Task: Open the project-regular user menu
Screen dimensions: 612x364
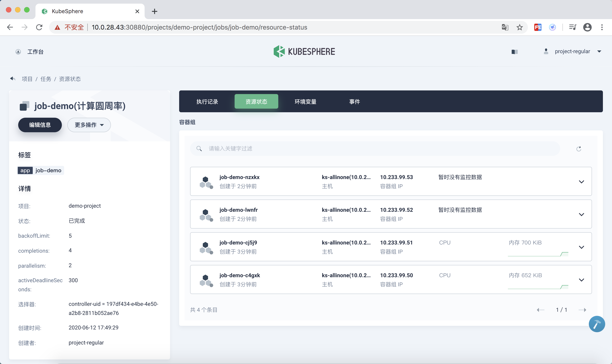Action: point(572,52)
